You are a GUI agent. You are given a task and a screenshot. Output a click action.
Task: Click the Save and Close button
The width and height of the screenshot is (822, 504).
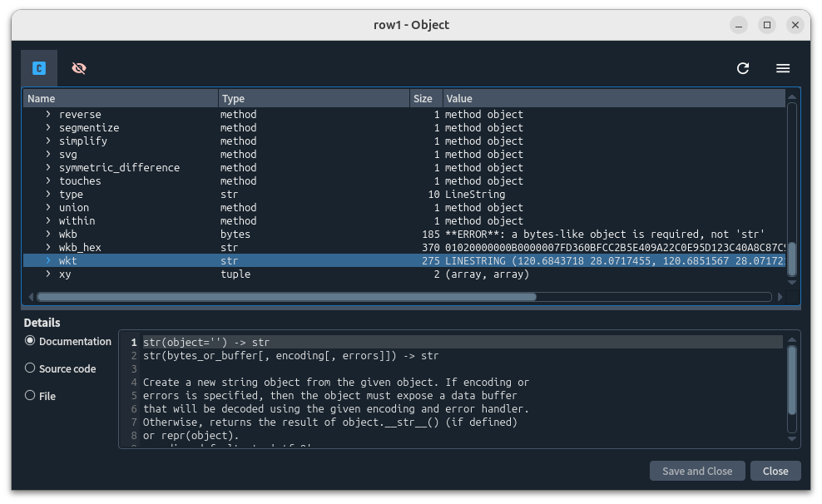[x=696, y=471]
